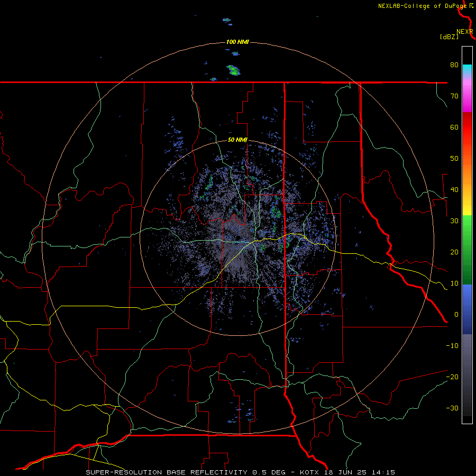Click the -20 dBZ value on scale
Image resolution: width=476 pixels, height=476 pixels.
(x=452, y=377)
